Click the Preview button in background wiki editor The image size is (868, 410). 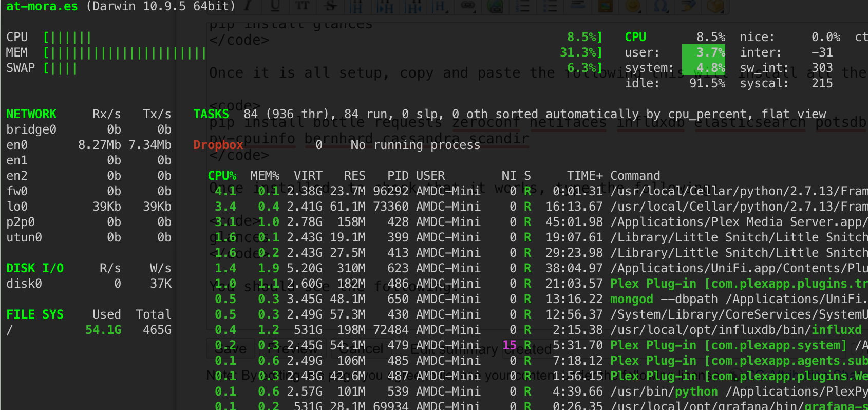click(x=296, y=349)
